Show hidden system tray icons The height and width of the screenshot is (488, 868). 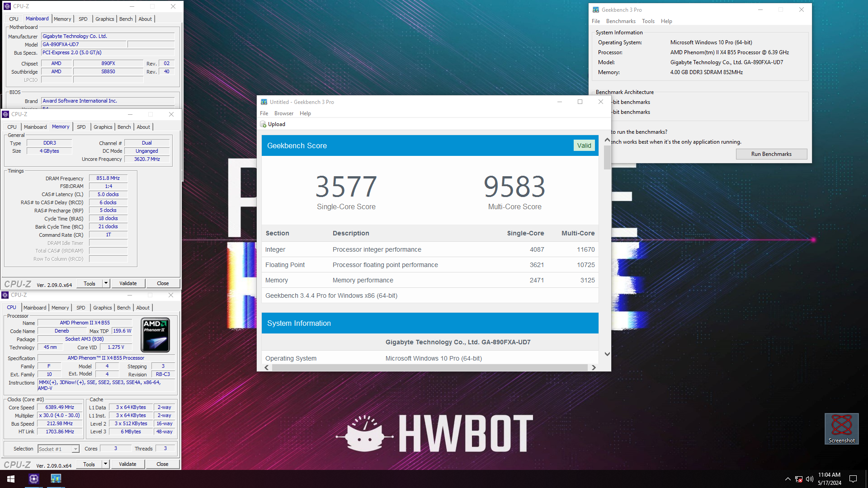tap(788, 479)
